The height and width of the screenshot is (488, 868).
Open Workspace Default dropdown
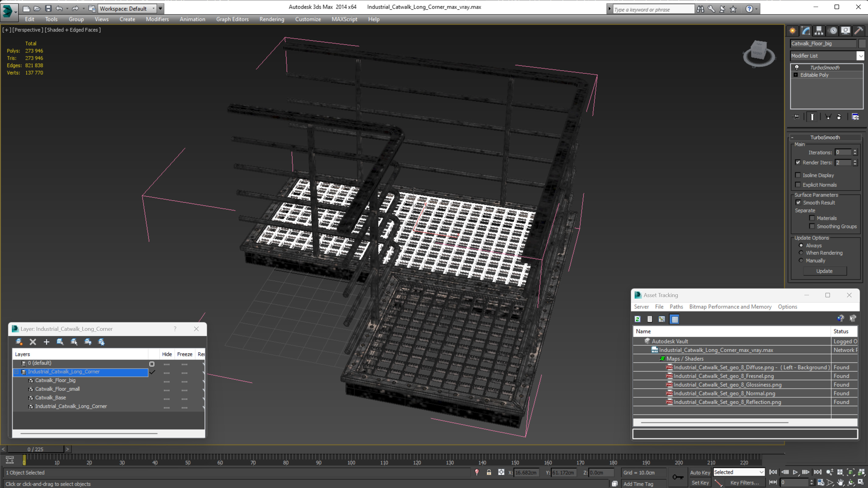[x=127, y=9]
